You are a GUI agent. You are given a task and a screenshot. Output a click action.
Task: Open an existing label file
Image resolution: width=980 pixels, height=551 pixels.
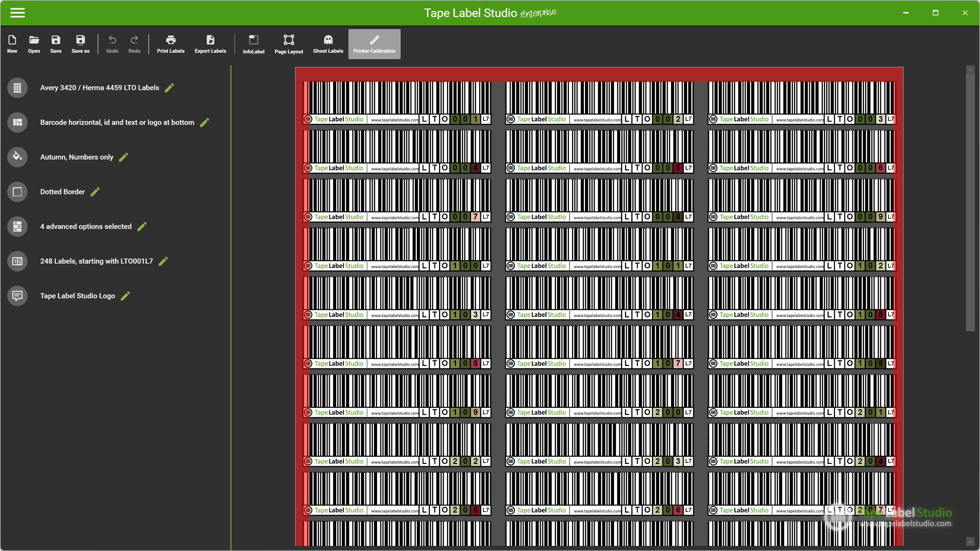point(34,44)
